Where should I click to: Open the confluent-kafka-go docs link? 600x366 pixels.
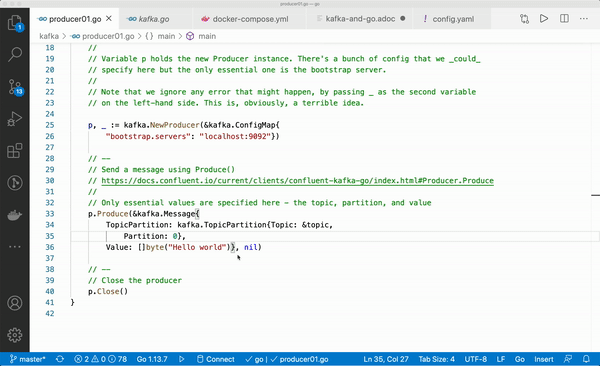[297, 180]
